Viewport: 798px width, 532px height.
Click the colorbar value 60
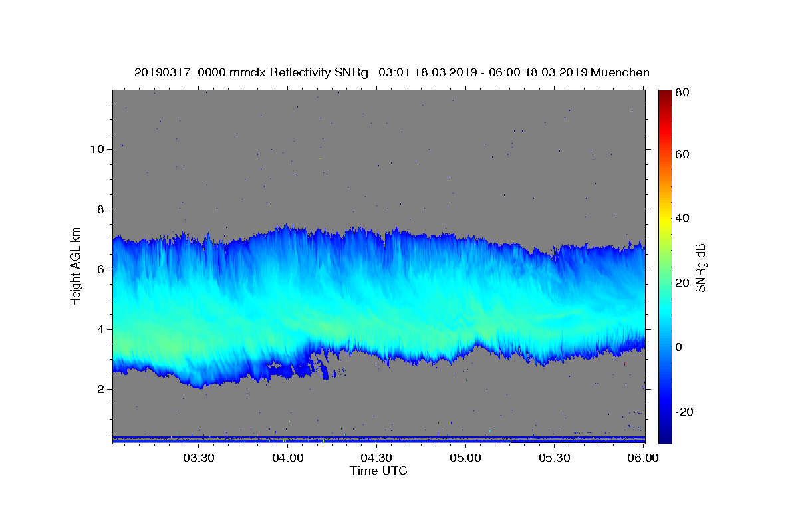683,154
